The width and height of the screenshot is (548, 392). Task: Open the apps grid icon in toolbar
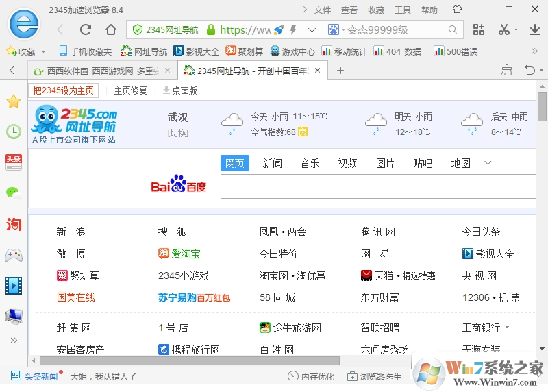tap(479, 29)
